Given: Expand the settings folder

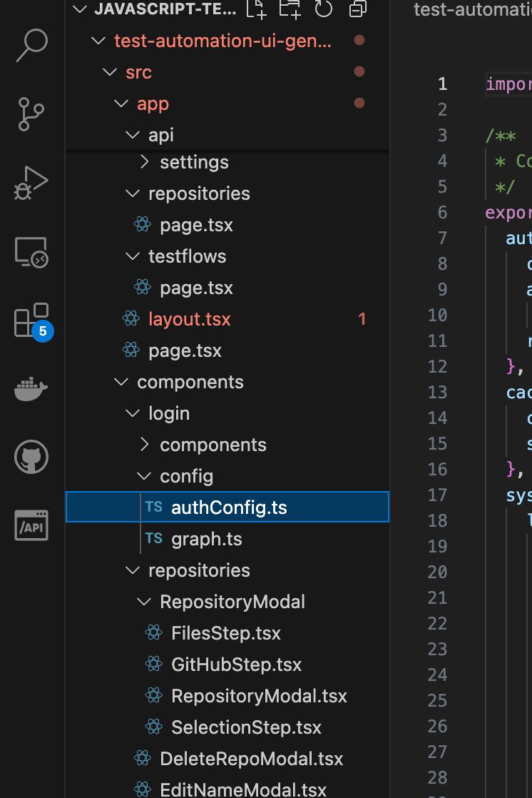Looking at the screenshot, I should pyautogui.click(x=194, y=162).
